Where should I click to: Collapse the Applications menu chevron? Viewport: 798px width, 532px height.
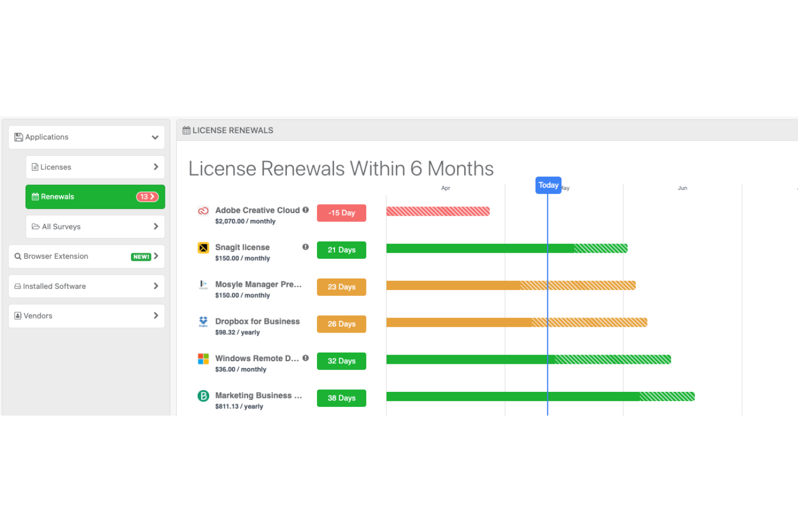155,137
